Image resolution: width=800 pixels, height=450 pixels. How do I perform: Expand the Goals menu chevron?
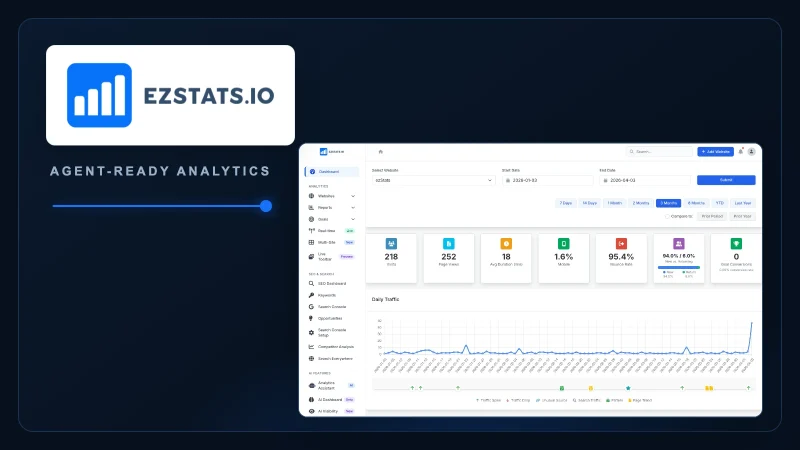coord(353,219)
